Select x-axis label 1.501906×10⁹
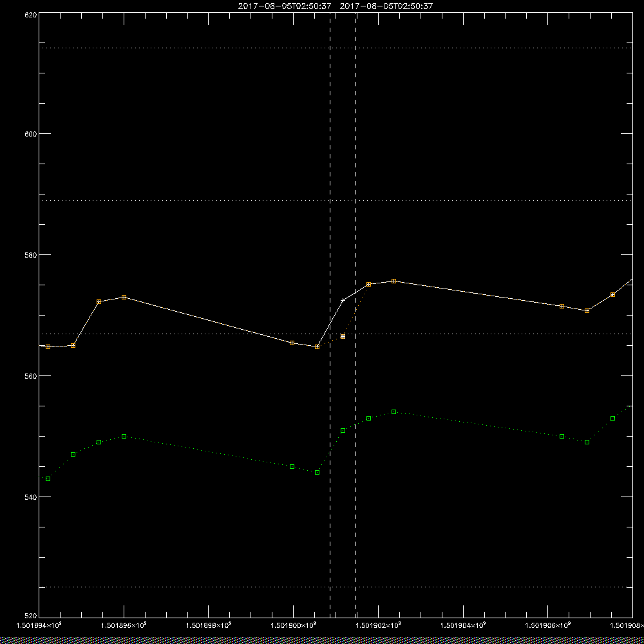 click(x=548, y=625)
